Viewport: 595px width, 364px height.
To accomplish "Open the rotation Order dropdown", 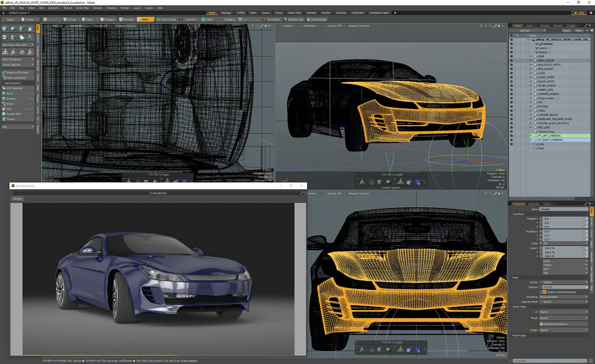I will pyautogui.click(x=563, y=244).
